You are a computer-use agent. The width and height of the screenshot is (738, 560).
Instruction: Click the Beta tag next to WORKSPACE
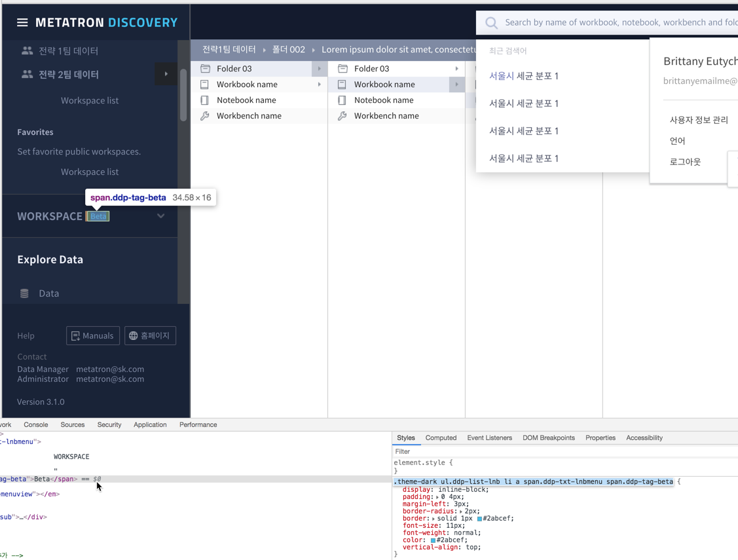(98, 217)
